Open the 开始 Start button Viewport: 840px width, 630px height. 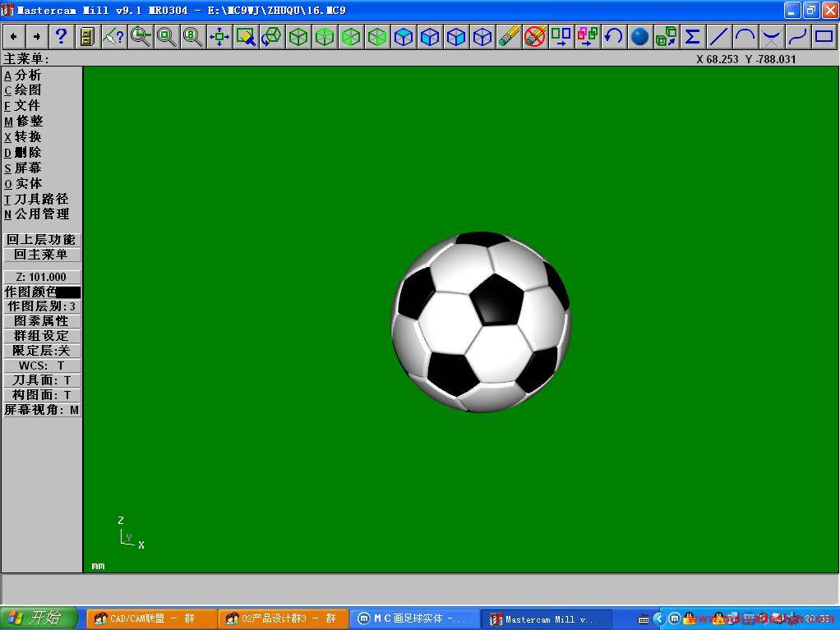point(39,619)
